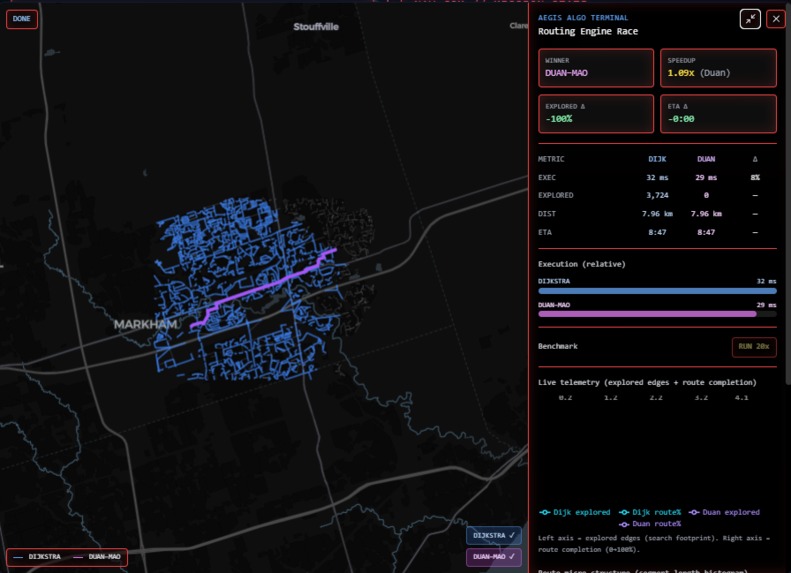Run the 20x benchmark
The height and width of the screenshot is (573, 791).
[x=754, y=347]
